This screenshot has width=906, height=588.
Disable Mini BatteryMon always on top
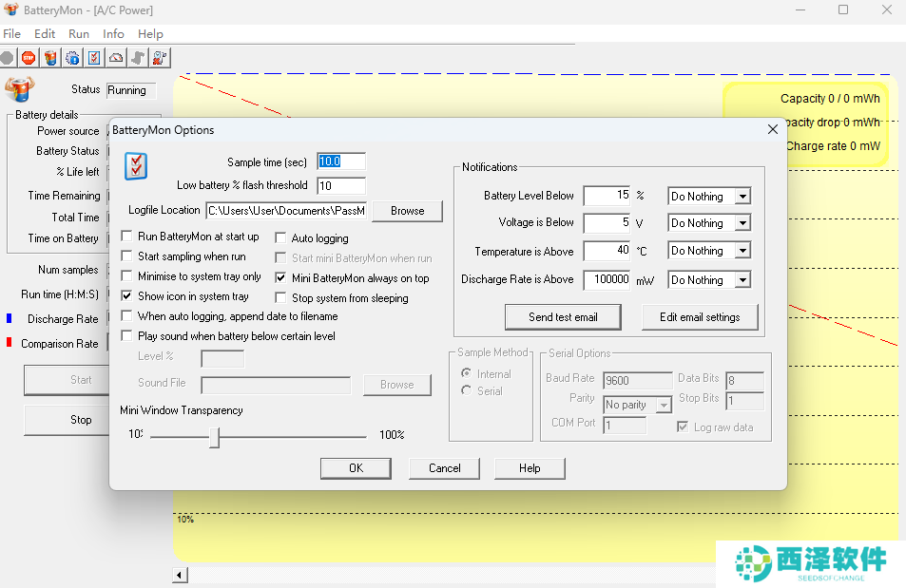(x=280, y=277)
